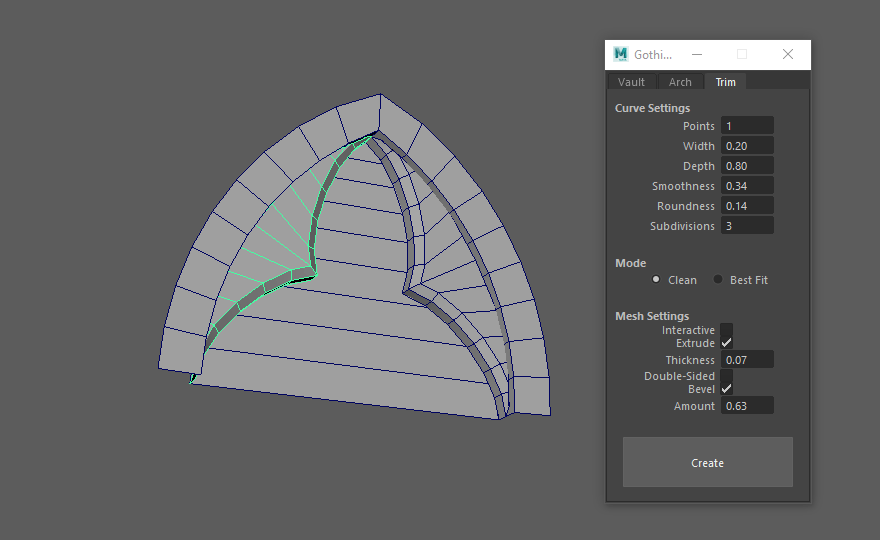Image resolution: width=880 pixels, height=540 pixels.
Task: Enable the Interactive checkbox
Action: tap(726, 329)
